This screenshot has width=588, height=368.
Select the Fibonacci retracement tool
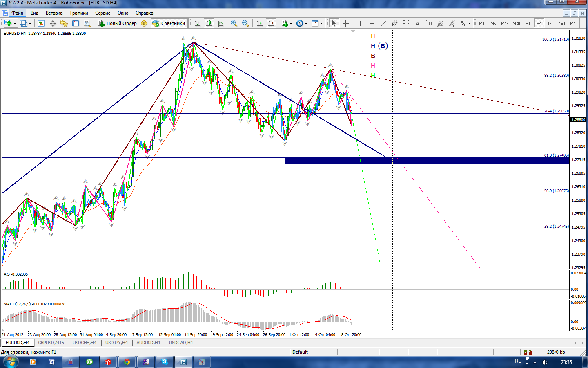406,23
